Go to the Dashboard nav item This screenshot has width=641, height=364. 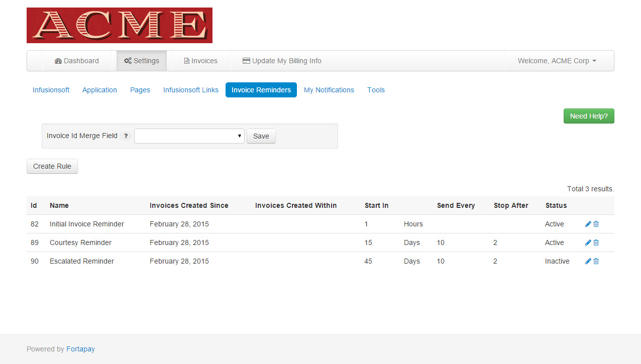tap(77, 61)
